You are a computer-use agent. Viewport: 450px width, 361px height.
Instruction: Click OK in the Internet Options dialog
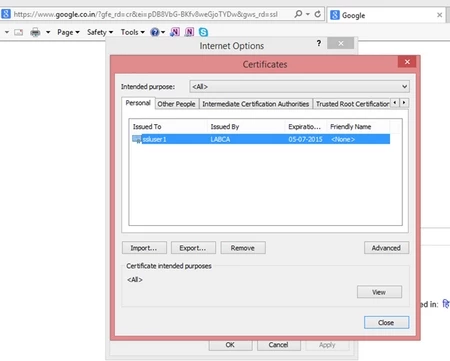230,345
